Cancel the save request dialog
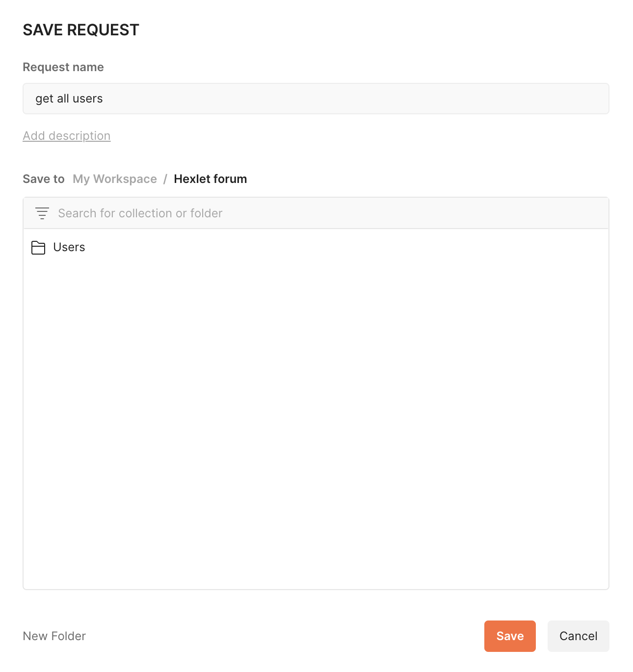This screenshot has height=672, width=633. [578, 636]
